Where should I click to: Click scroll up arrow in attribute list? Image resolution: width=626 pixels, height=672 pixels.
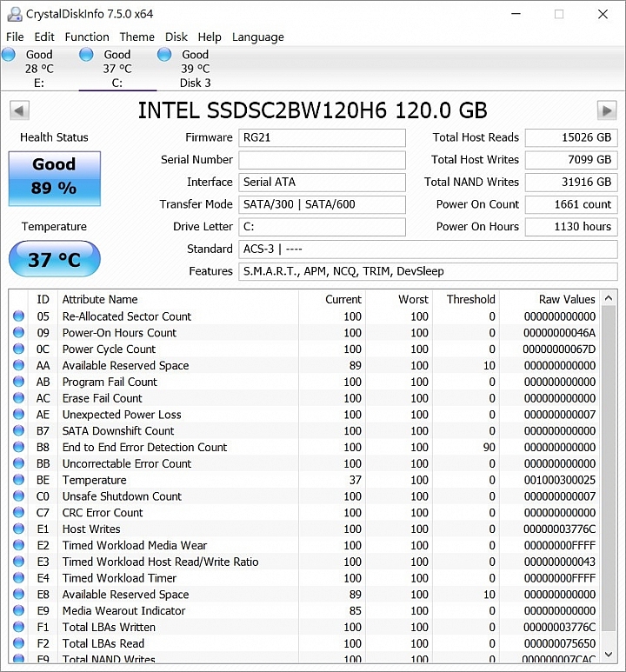609,298
